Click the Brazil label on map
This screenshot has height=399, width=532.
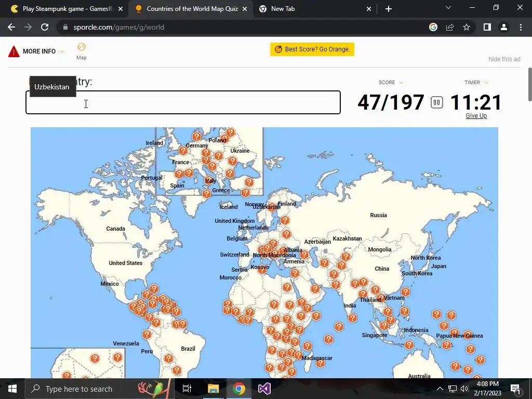coord(188,349)
